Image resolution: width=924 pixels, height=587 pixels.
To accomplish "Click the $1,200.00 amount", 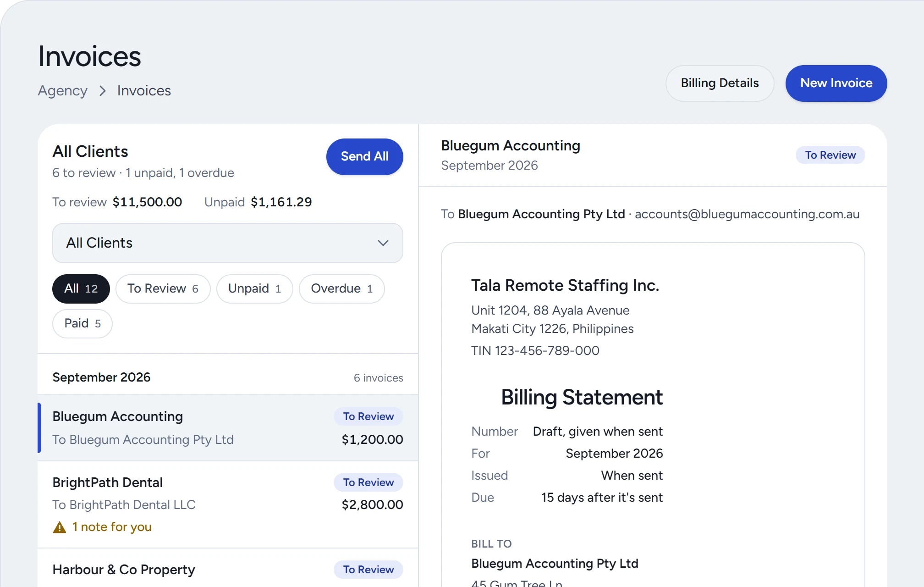I will 373,440.
